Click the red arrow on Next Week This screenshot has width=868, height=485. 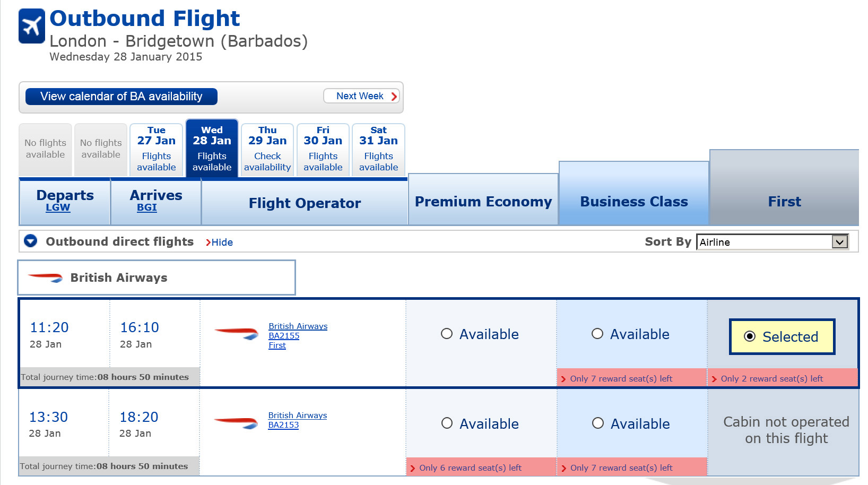pos(394,96)
